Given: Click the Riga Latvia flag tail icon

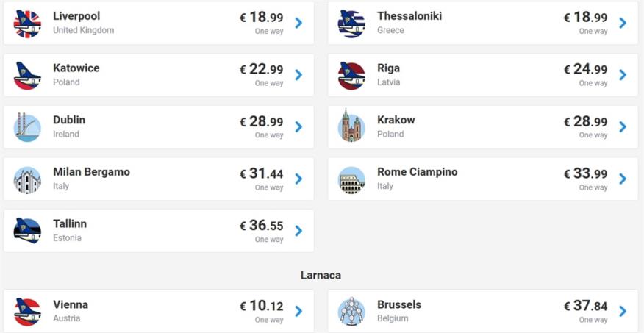Looking at the screenshot, I should click(351, 75).
